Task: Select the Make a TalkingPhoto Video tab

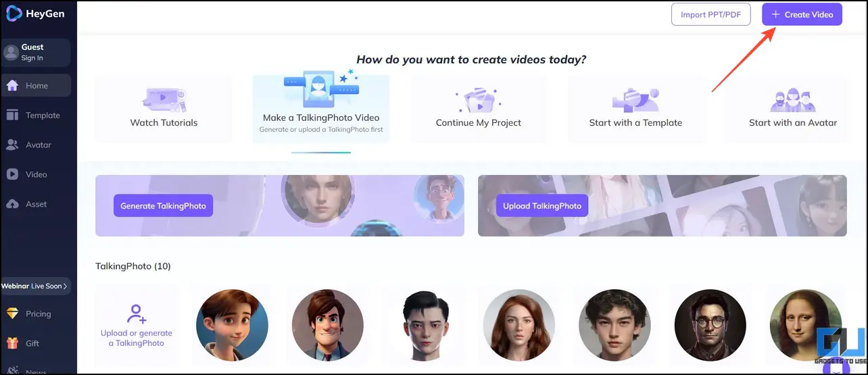Action: (x=321, y=109)
